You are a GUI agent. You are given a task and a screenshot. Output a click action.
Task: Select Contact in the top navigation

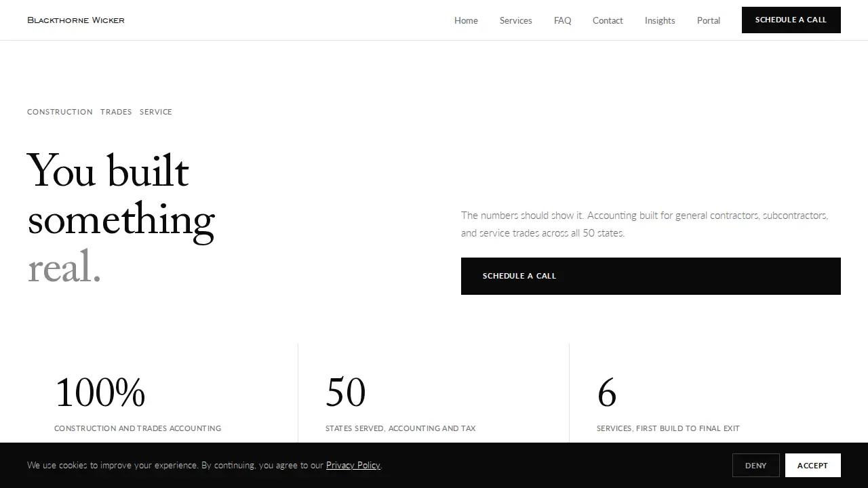pos(608,20)
